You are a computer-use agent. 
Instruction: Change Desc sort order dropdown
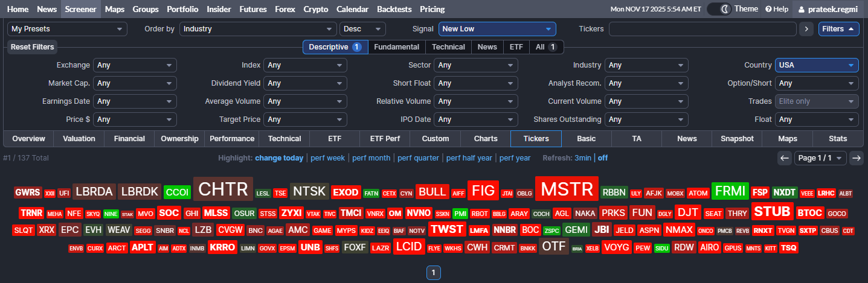click(362, 29)
